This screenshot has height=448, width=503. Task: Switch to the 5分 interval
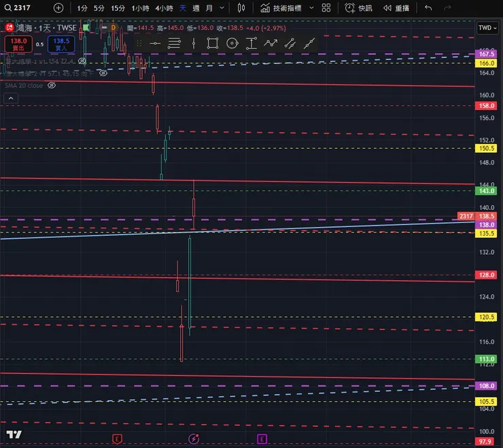(99, 8)
